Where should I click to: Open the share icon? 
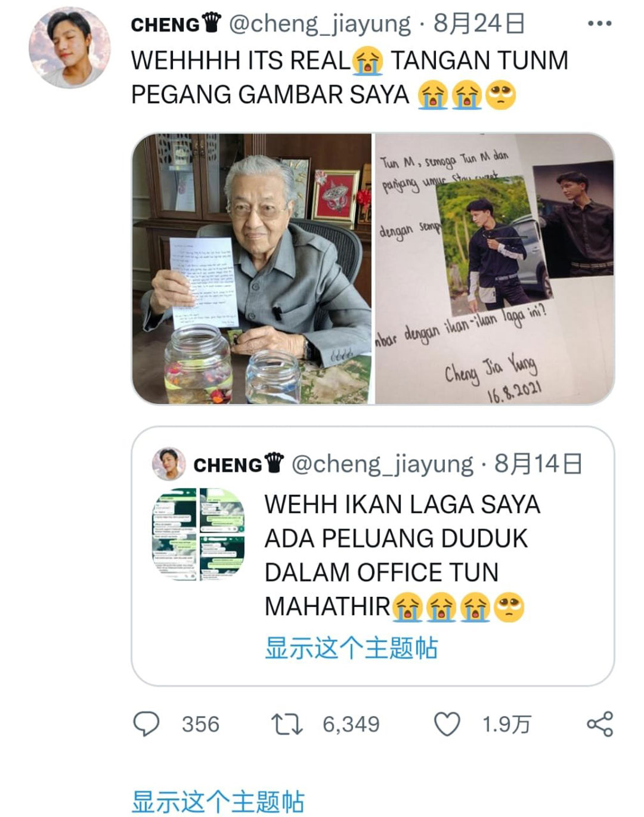(600, 724)
